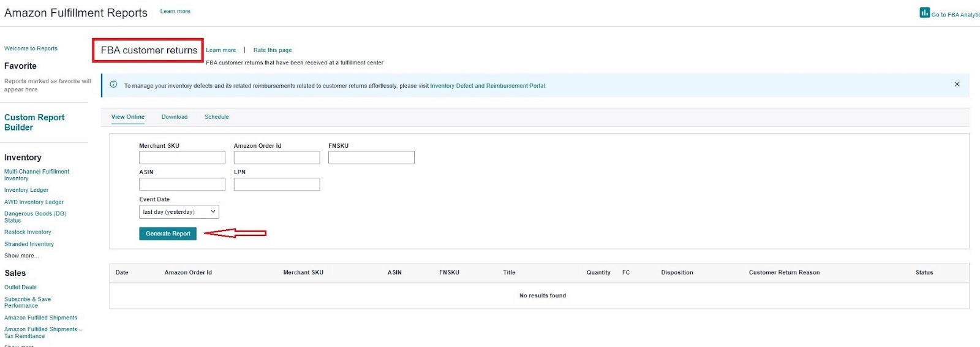
Task: Click the Sales section heading
Action: [x=15, y=273]
